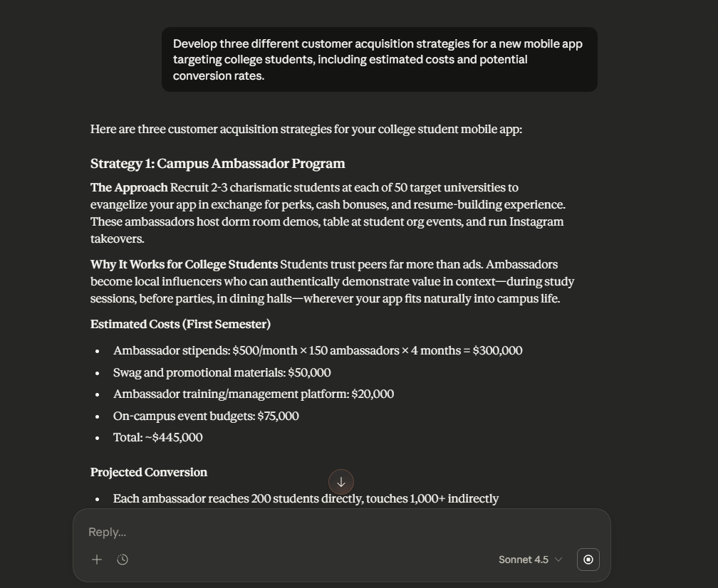Screen dimensions: 718x588
Task: Start voice dictation with the record icon
Action: [x=588, y=560]
